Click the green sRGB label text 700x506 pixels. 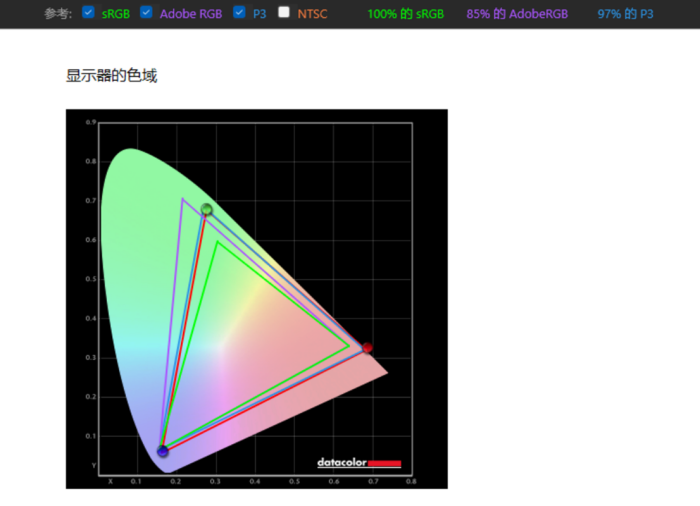coord(116,14)
